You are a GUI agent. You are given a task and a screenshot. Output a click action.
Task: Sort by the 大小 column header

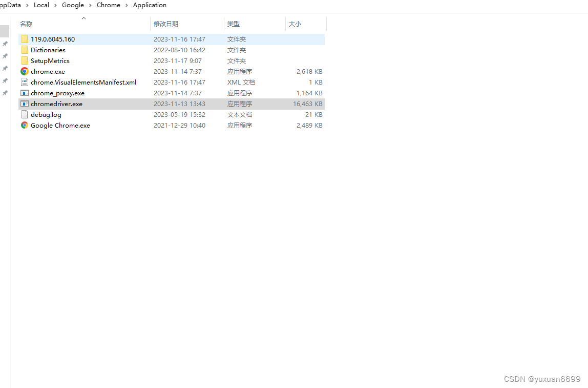tap(306, 24)
